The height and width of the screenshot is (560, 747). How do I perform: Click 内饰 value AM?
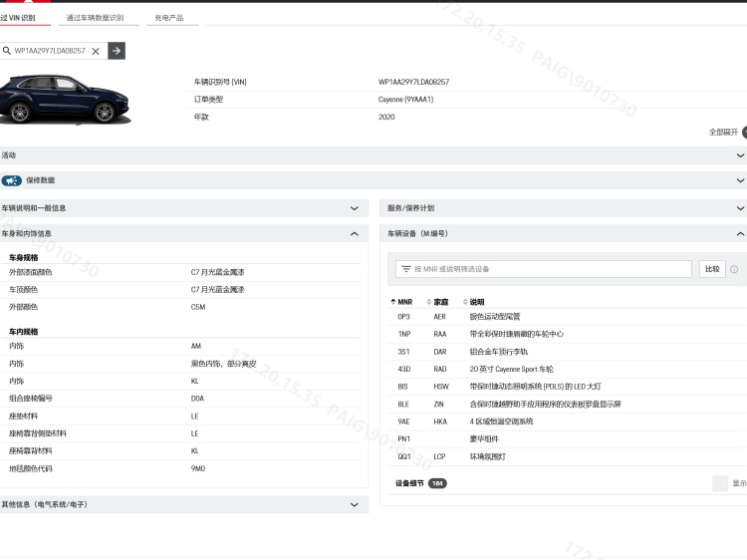pyautogui.click(x=196, y=346)
